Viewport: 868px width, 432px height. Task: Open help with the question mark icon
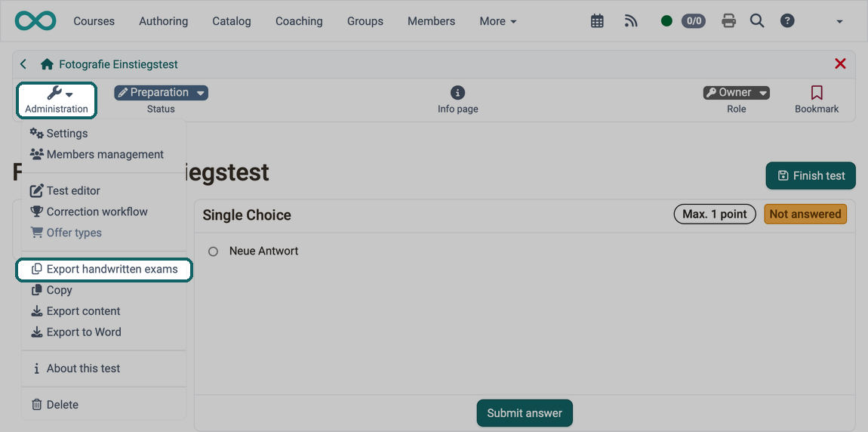pyautogui.click(x=787, y=21)
